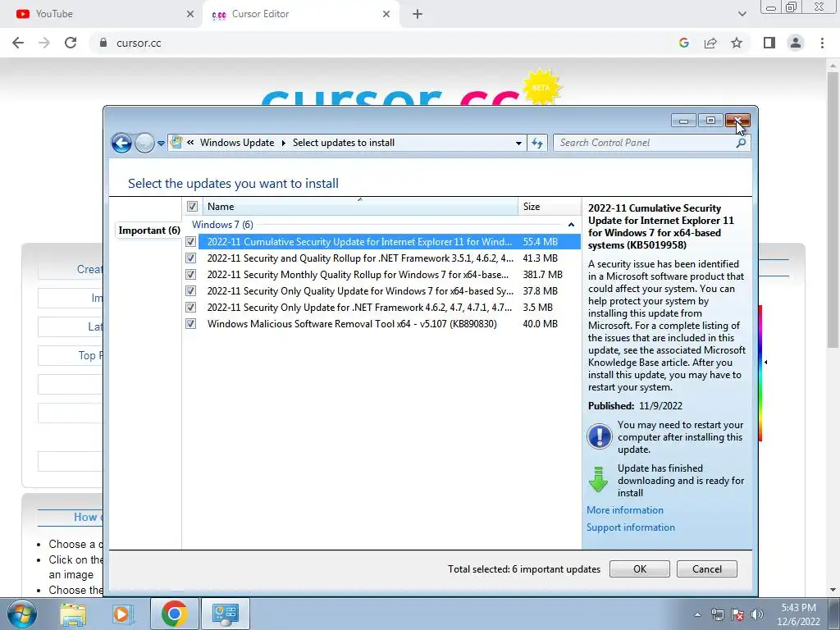Expand the address bar history dropdown

(x=518, y=143)
